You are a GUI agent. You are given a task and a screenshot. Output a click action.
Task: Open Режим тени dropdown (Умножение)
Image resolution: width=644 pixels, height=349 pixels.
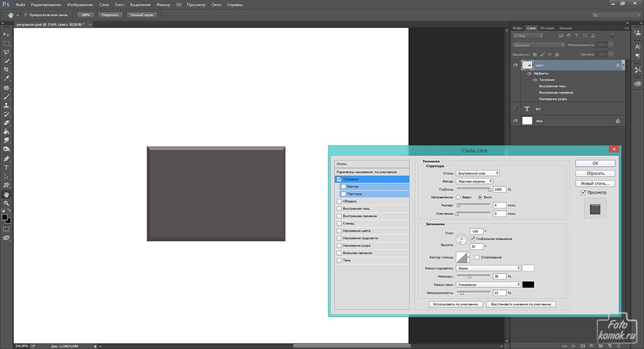coord(488,284)
